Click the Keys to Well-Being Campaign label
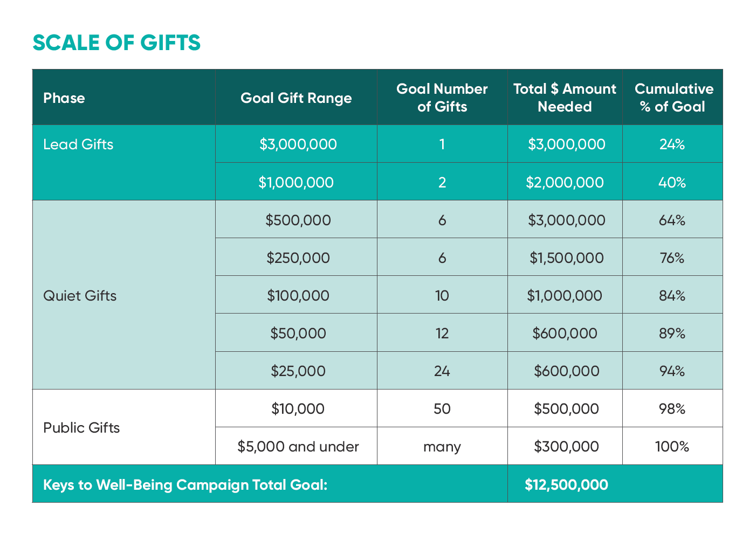This screenshot has height=535, width=756. 185,485
